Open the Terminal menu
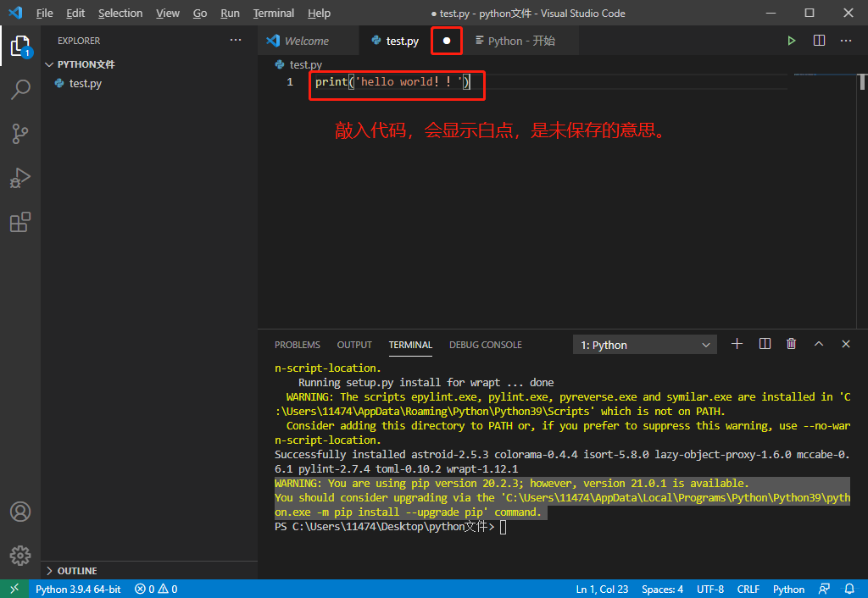Image resolution: width=868 pixels, height=598 pixels. tap(273, 13)
